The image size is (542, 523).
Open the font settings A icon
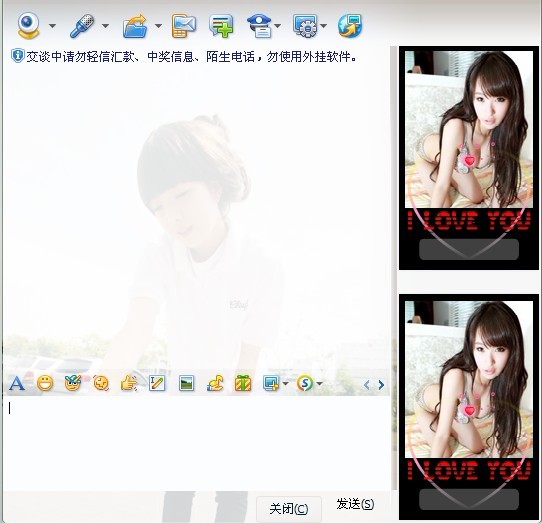(17, 383)
